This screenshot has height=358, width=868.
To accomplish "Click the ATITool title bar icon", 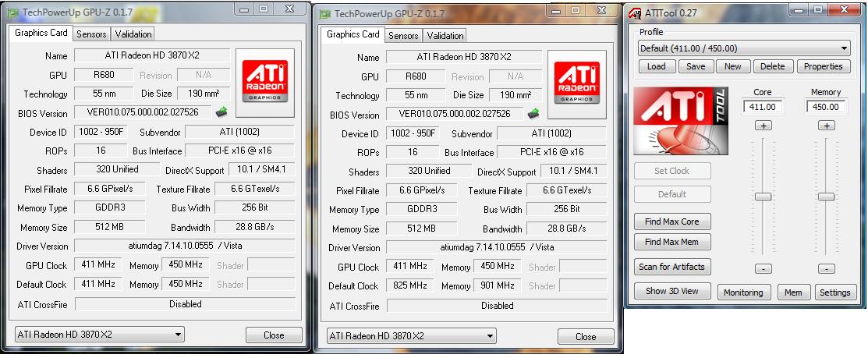I will [634, 13].
